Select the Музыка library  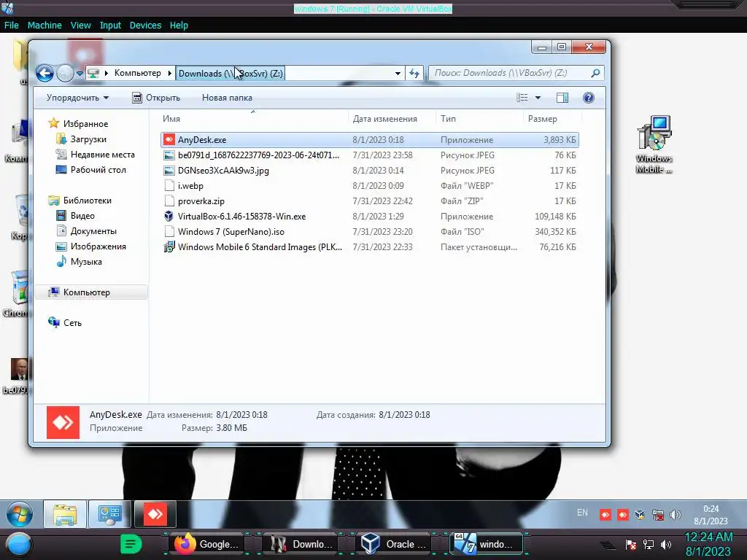point(86,262)
